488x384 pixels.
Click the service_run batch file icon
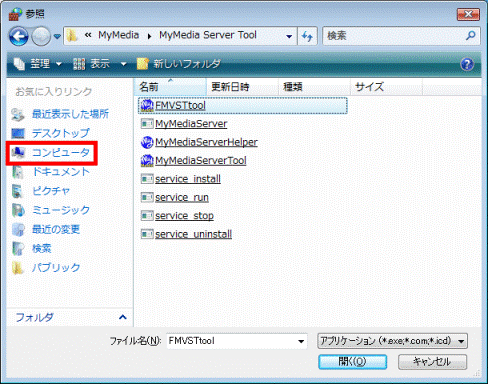click(147, 198)
